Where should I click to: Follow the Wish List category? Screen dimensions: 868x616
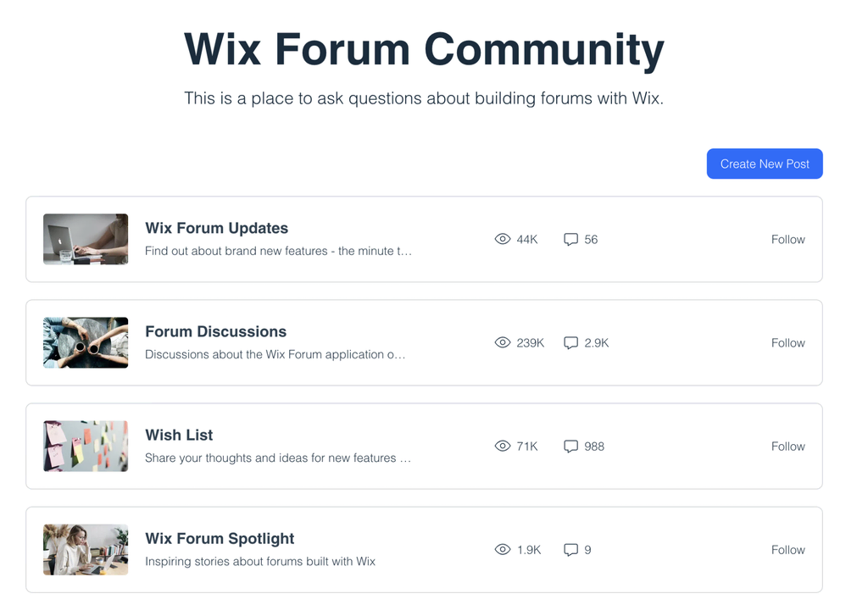pyautogui.click(x=787, y=447)
